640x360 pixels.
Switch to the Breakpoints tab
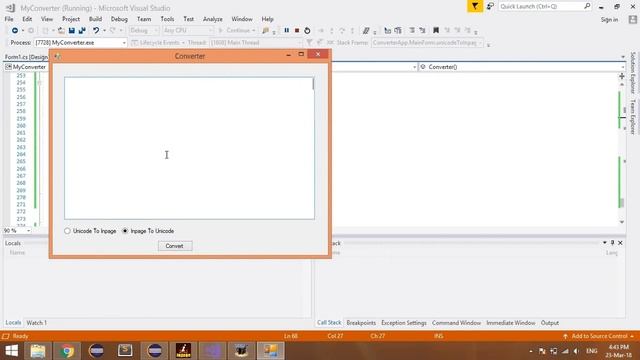coord(361,323)
